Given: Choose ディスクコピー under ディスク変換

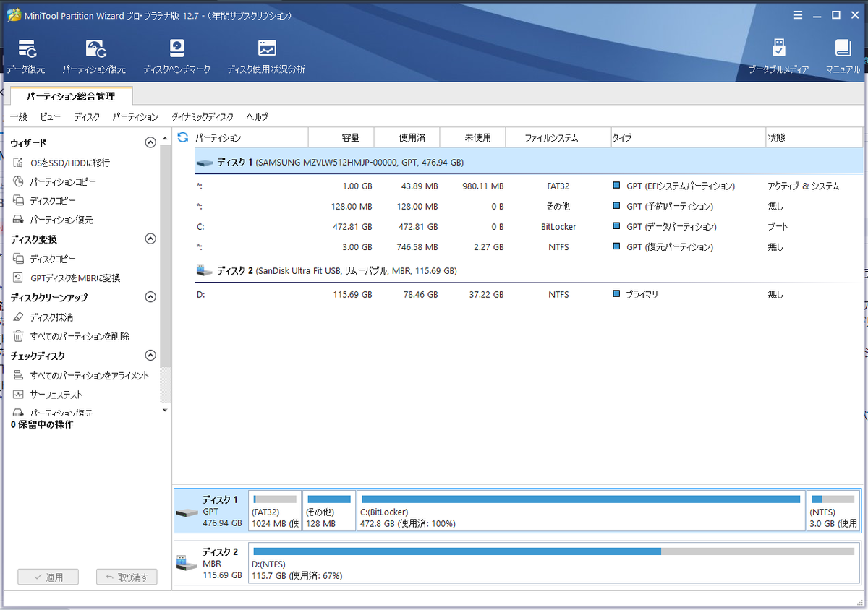Looking at the screenshot, I should (x=53, y=259).
